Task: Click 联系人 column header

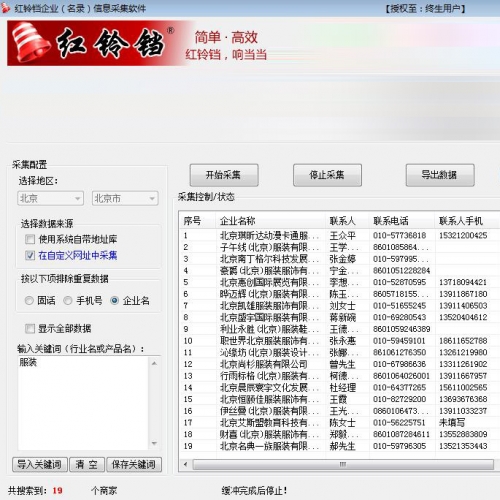Action: [x=347, y=221]
